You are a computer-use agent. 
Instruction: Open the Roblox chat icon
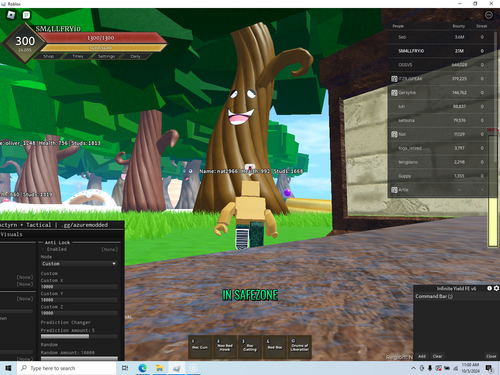point(26,15)
